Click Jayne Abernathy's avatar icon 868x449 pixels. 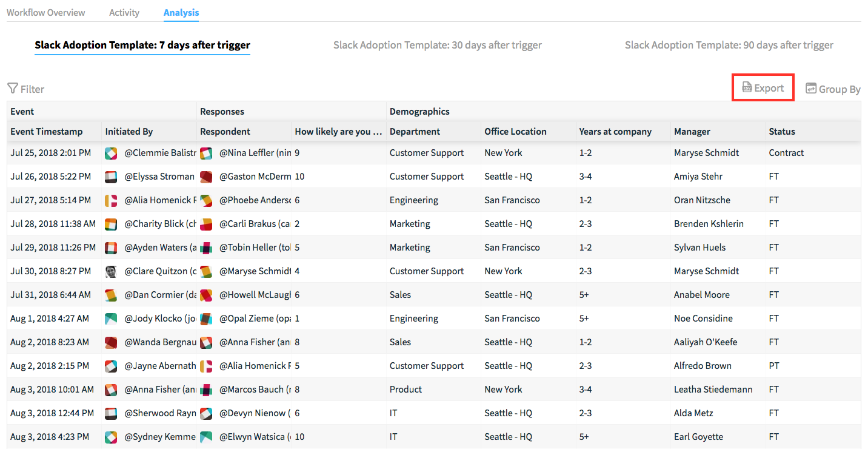111,366
